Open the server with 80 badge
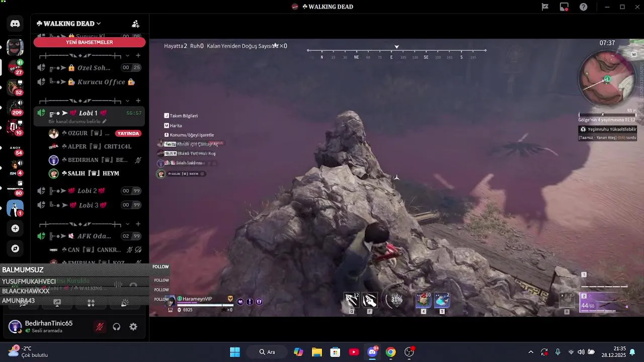 pyautogui.click(x=15, y=188)
